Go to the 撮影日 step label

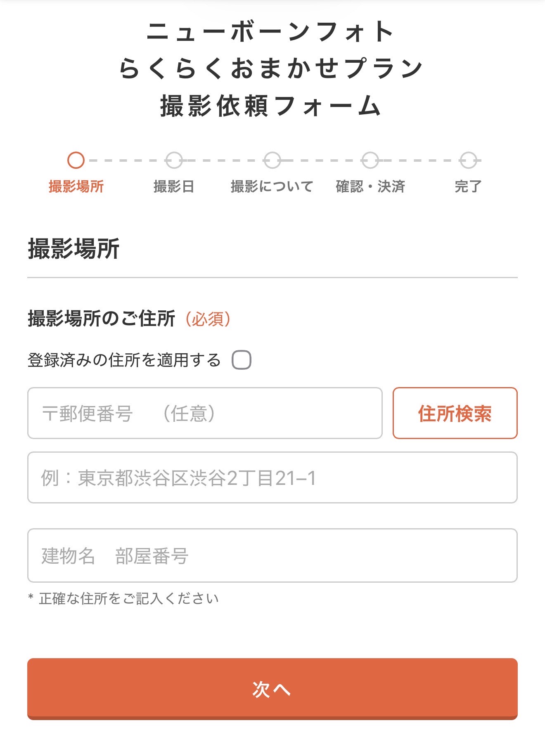[174, 187]
